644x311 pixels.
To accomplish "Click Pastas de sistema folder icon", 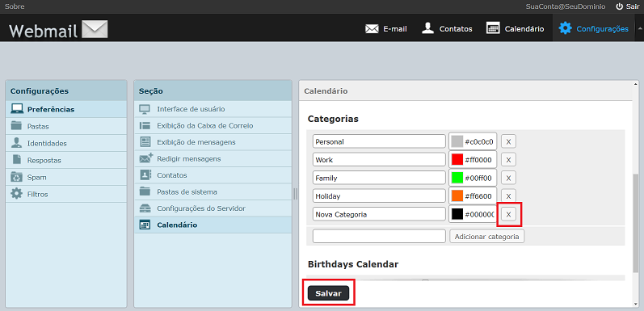I will 145,191.
